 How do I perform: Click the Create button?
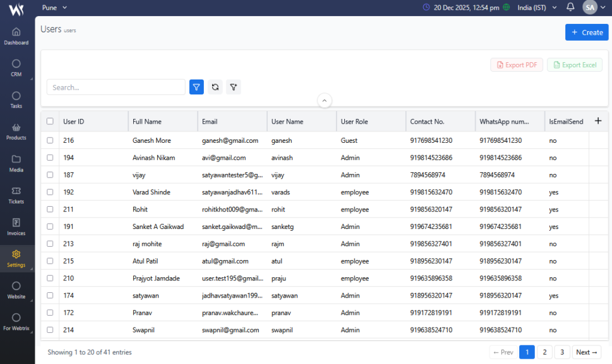[586, 32]
